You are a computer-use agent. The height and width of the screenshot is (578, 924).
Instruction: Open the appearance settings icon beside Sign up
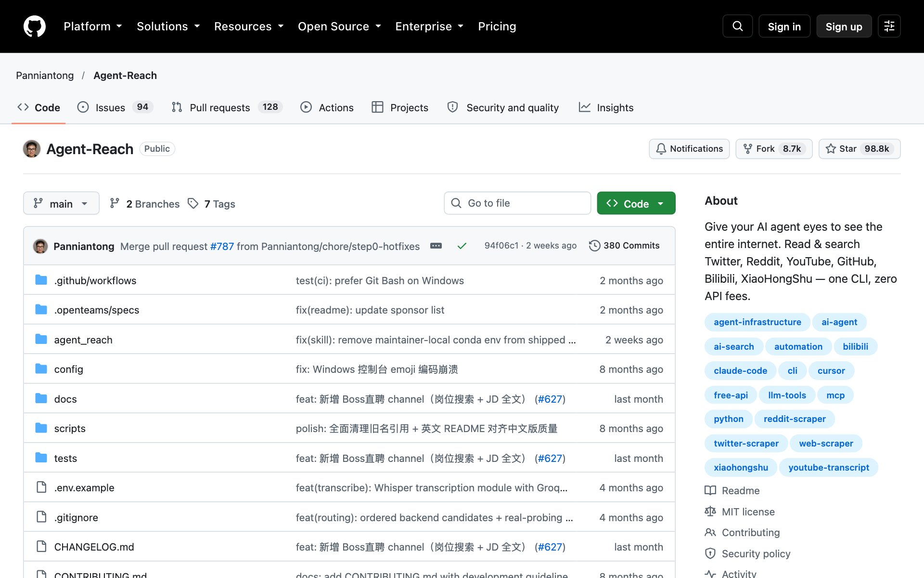click(x=889, y=26)
